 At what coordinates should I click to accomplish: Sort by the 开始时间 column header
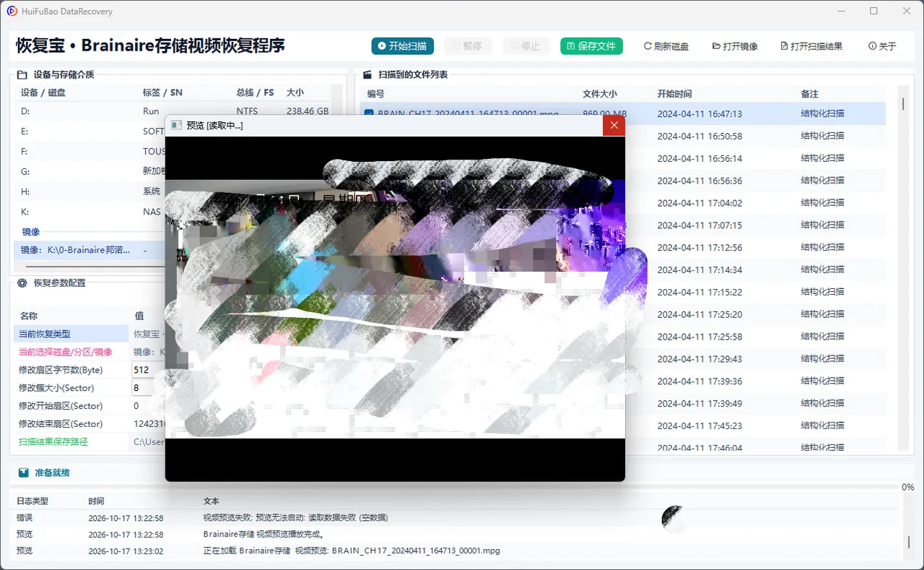click(674, 94)
